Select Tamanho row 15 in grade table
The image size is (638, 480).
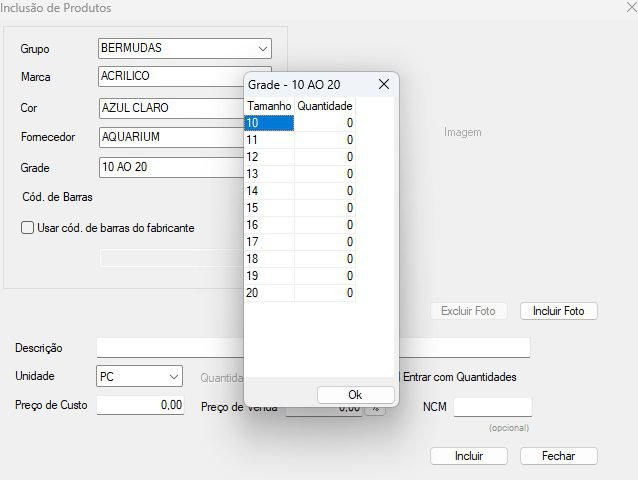coord(269,208)
